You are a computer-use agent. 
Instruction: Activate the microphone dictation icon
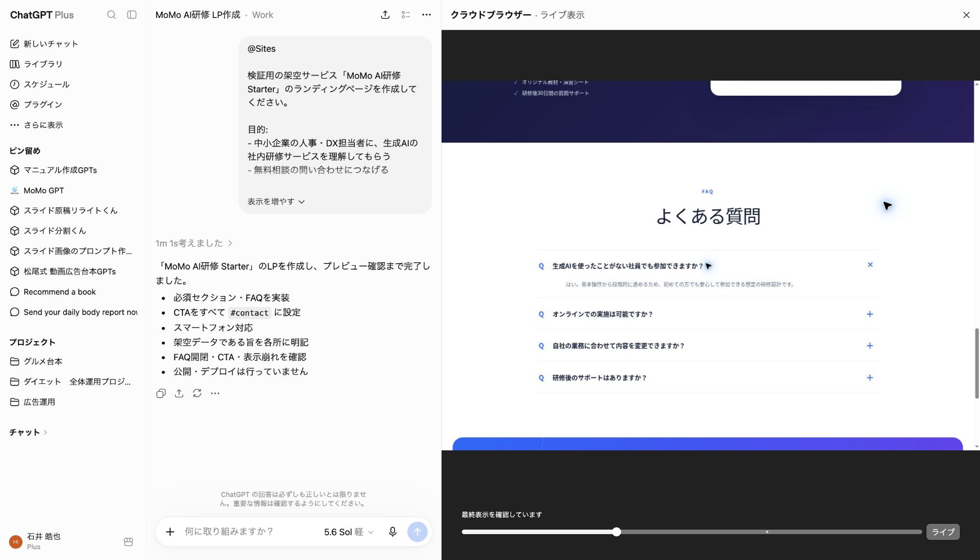pyautogui.click(x=393, y=532)
